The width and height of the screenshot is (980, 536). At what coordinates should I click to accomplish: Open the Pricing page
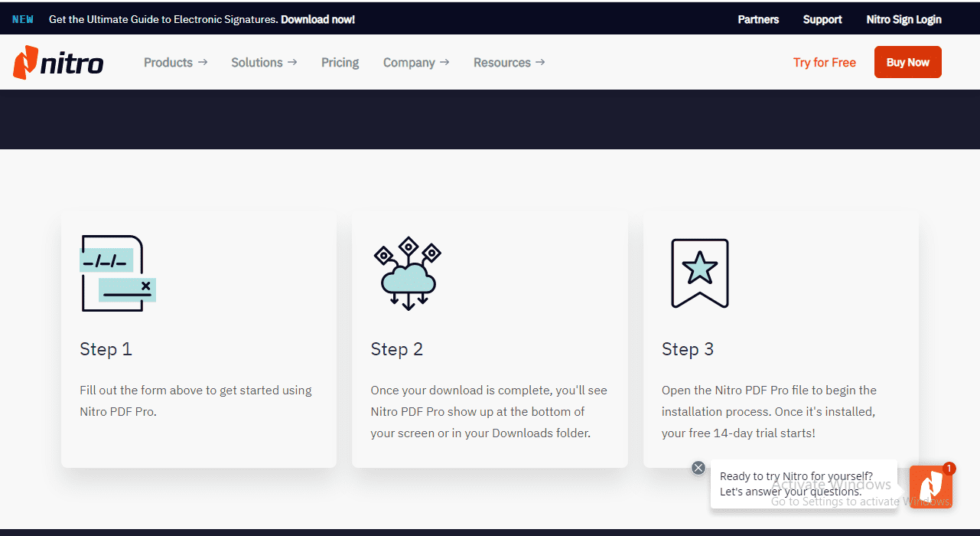point(340,63)
